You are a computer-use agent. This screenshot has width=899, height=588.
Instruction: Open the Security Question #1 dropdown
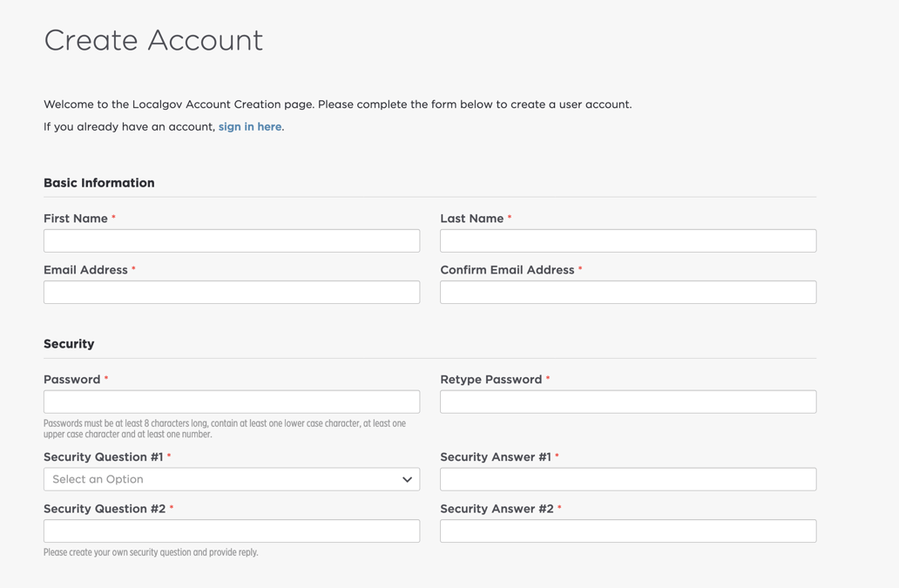click(231, 479)
